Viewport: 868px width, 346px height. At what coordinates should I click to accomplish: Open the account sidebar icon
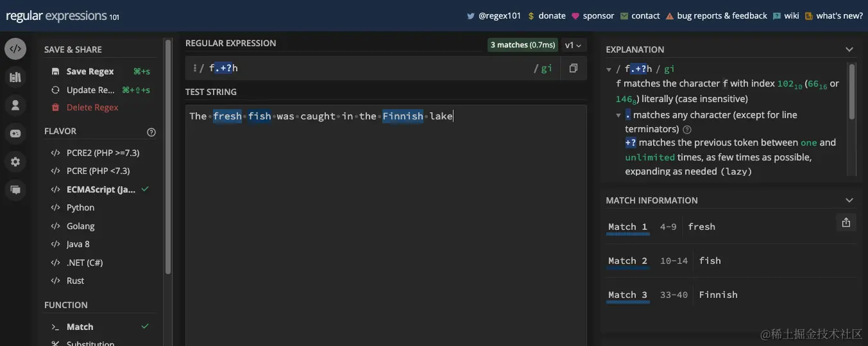tap(15, 105)
